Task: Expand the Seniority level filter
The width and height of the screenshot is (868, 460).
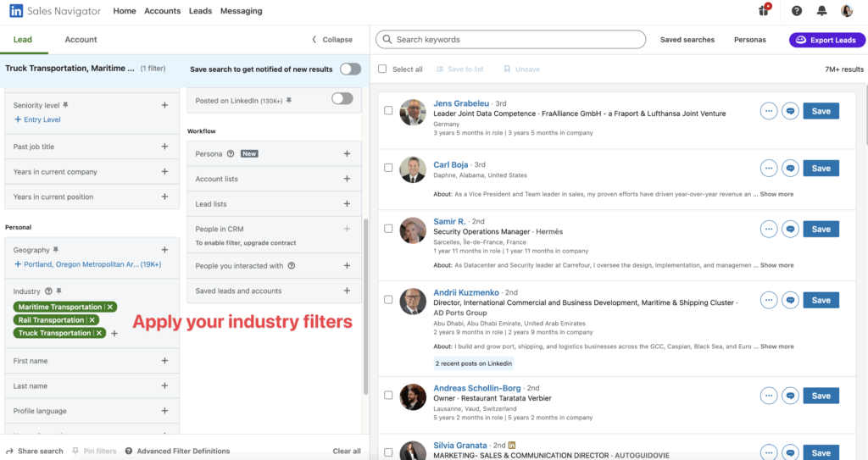Action: (164, 105)
